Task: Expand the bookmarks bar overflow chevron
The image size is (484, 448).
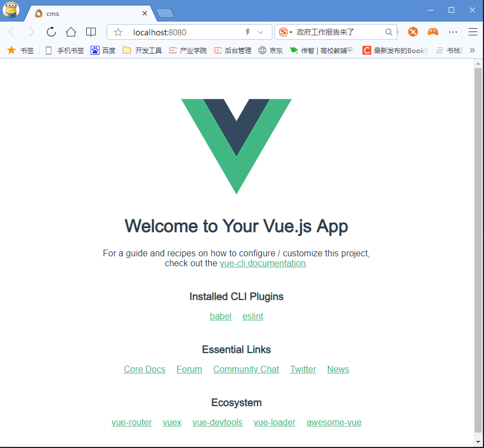Action: tap(472, 50)
